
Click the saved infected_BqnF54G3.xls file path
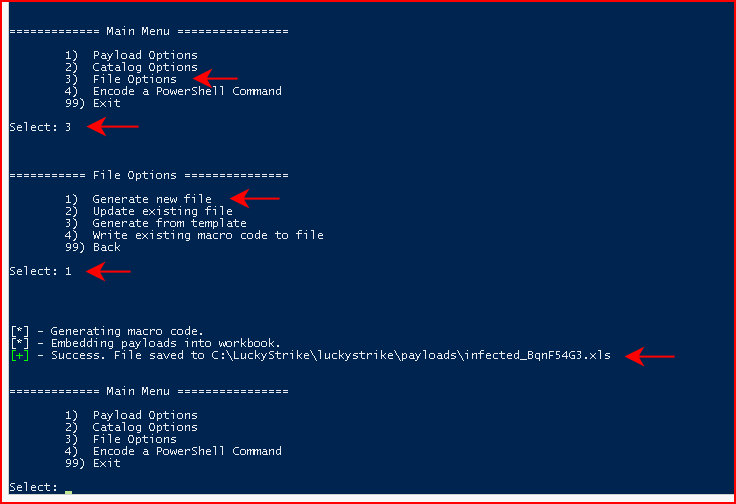coord(411,355)
